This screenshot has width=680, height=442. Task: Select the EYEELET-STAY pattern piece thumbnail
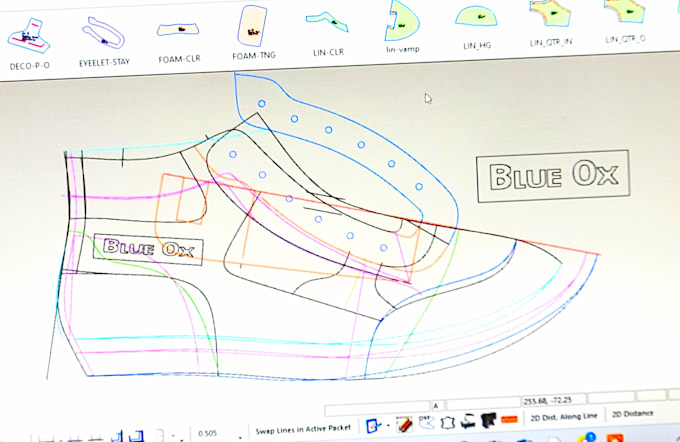point(104,41)
